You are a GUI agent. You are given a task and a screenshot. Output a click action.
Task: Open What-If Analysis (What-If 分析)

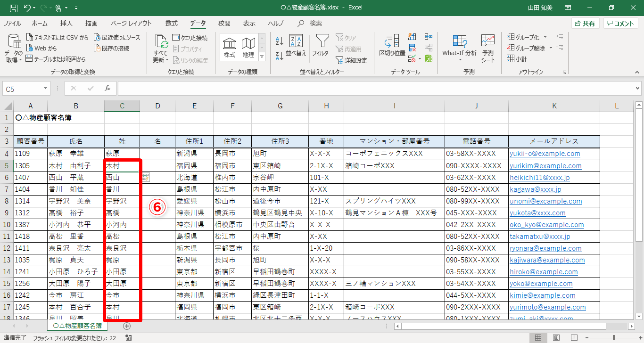coord(459,49)
